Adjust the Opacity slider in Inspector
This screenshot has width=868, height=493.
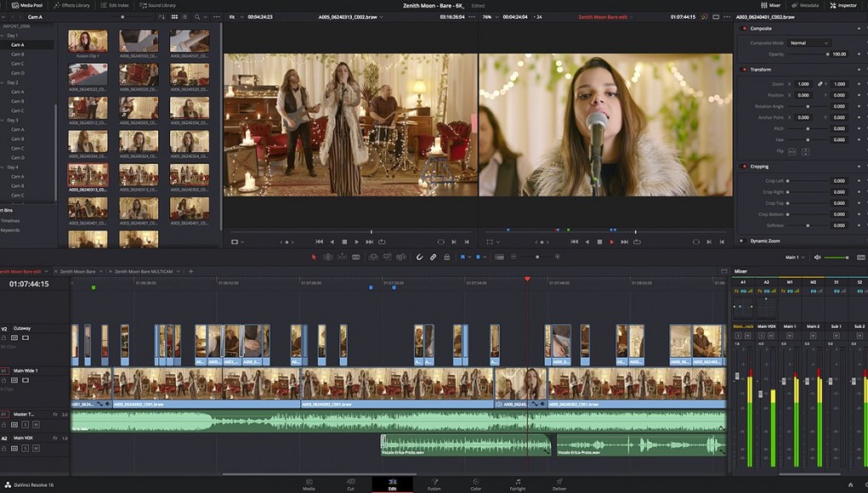coord(808,54)
